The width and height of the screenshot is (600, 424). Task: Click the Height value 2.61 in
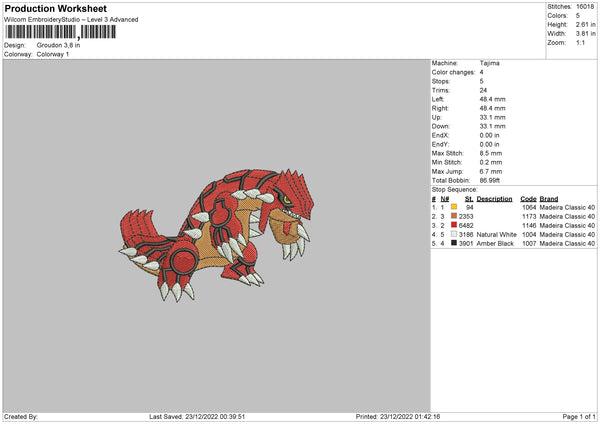pos(585,24)
